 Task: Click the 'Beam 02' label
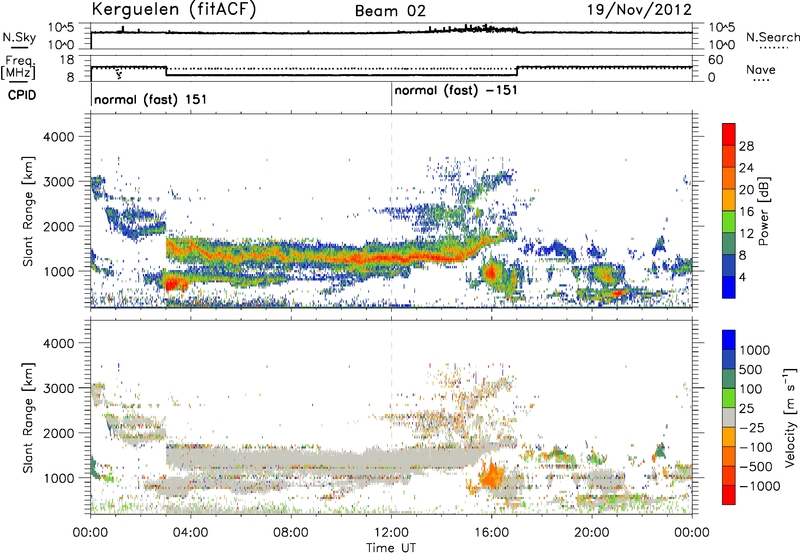(x=390, y=11)
